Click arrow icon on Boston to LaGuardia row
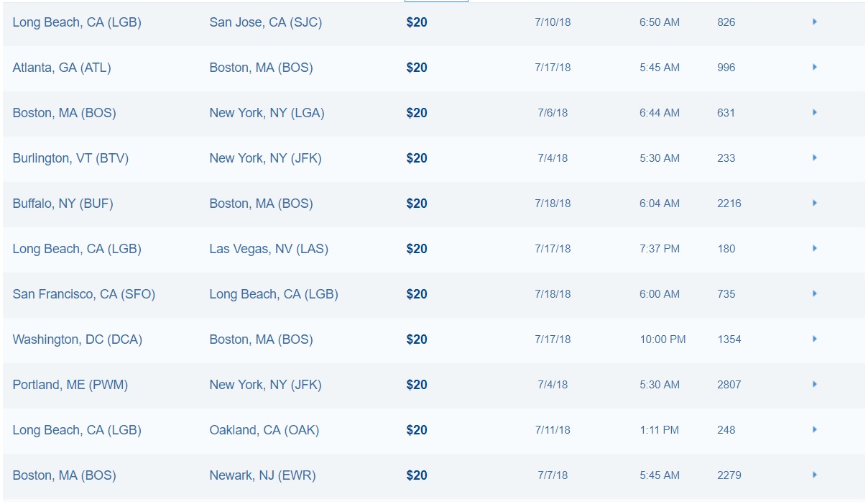868x502 pixels. click(815, 113)
